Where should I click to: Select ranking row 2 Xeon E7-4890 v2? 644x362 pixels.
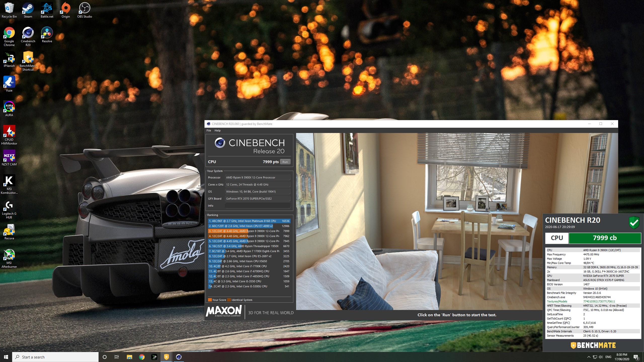pos(249,226)
